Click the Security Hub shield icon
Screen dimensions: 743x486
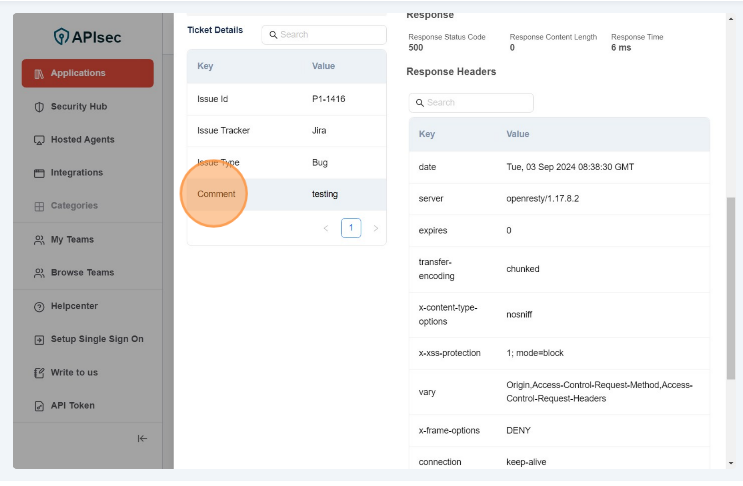pyautogui.click(x=39, y=107)
